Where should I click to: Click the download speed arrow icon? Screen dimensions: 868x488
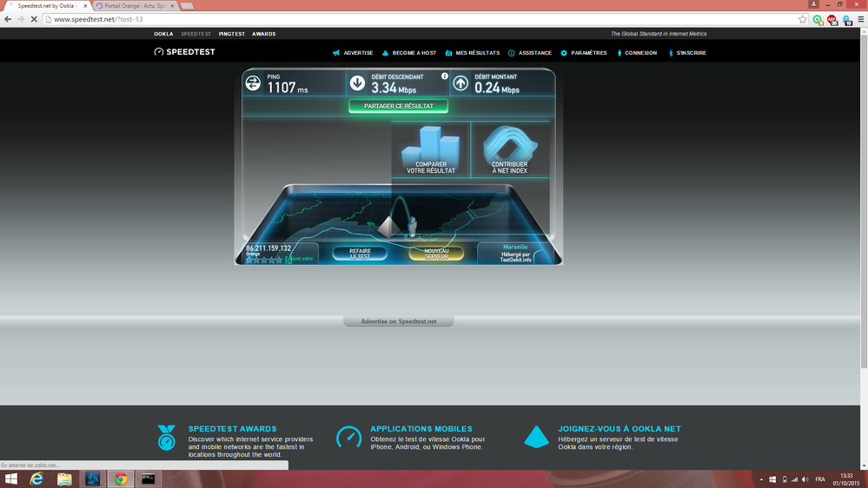coord(357,83)
